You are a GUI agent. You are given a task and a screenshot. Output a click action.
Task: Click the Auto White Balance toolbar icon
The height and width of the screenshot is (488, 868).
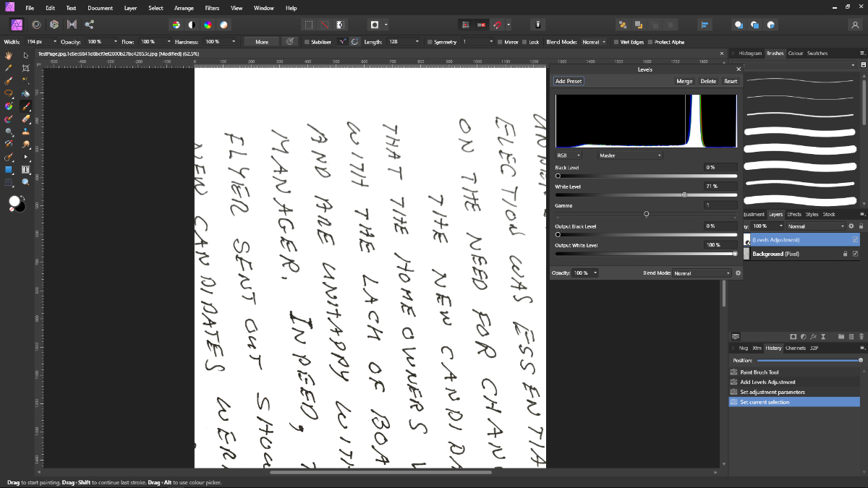(x=224, y=25)
